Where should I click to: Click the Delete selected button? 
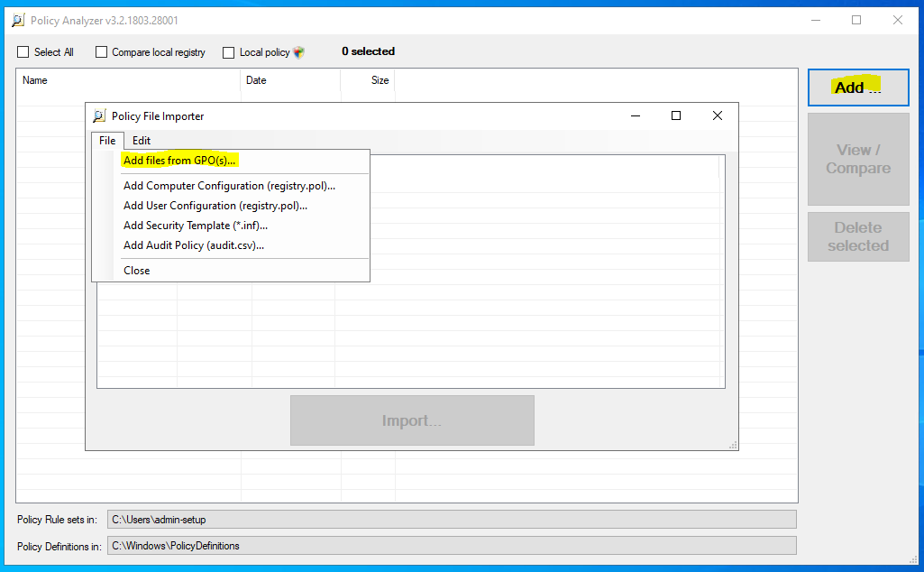tap(858, 236)
